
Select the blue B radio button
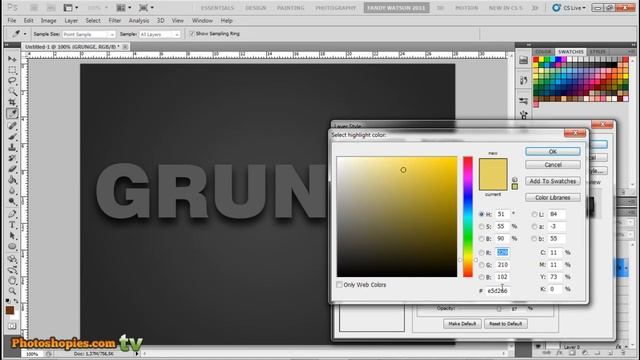[482, 277]
